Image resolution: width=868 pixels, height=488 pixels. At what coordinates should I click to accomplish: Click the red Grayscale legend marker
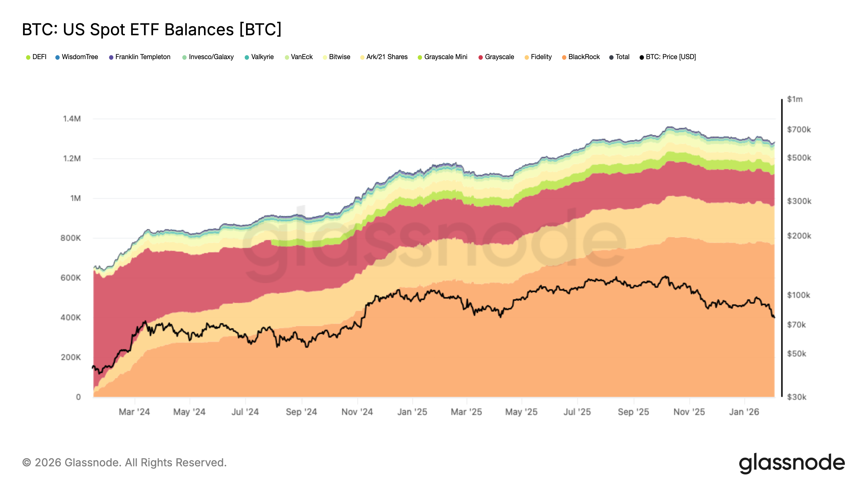[x=480, y=57]
